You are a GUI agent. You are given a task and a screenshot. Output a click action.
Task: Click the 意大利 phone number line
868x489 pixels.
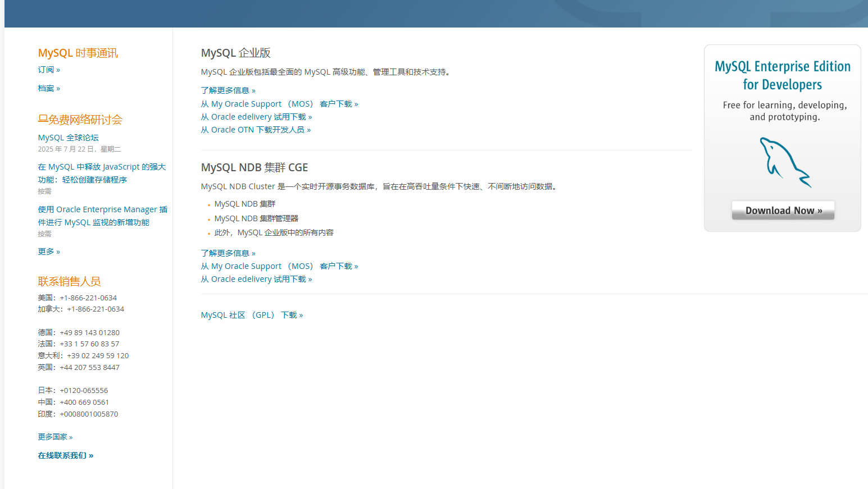point(83,355)
